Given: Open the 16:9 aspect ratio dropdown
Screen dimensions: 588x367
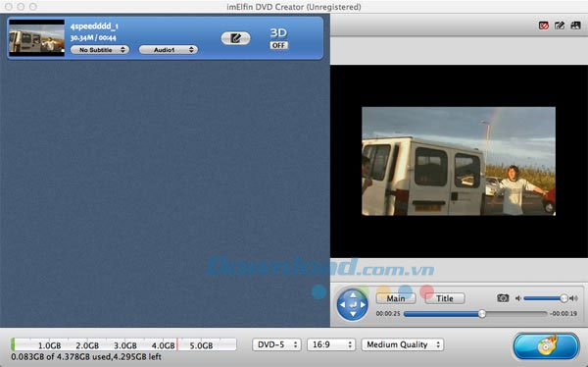Looking at the screenshot, I should tap(331, 344).
